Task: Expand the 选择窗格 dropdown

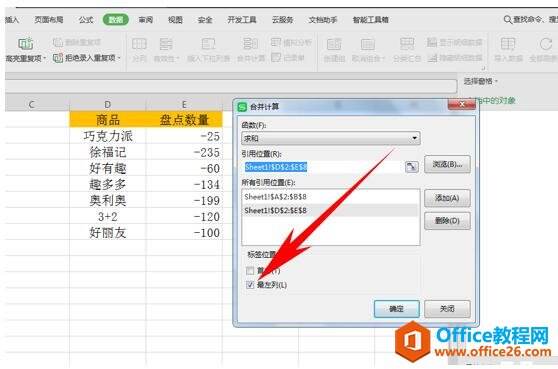Action: coord(480,81)
